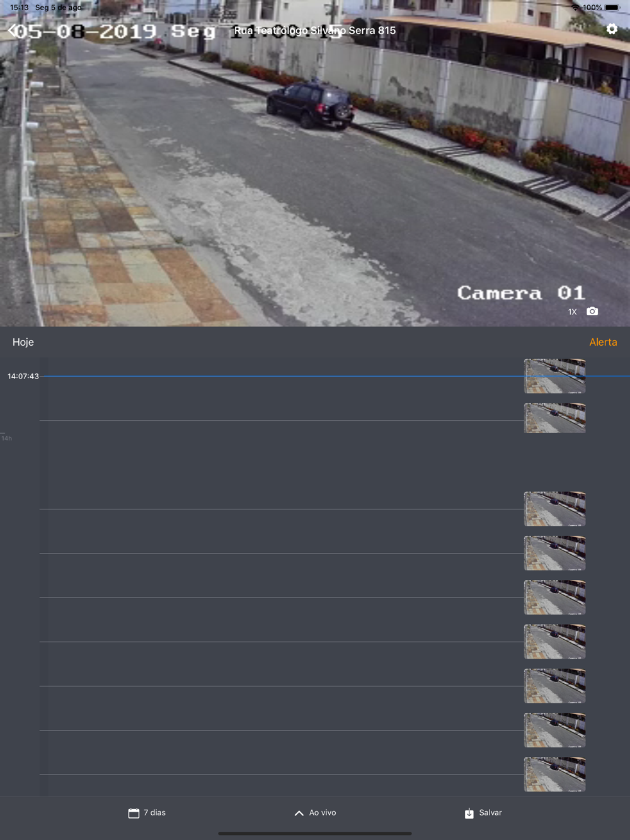Check the battery status icon

[x=612, y=8]
